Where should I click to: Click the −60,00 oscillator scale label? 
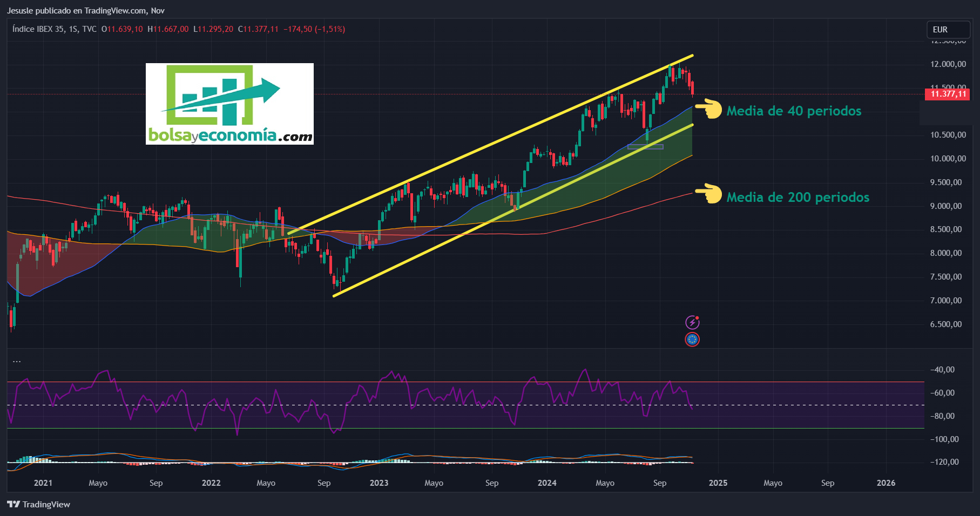pyautogui.click(x=942, y=393)
